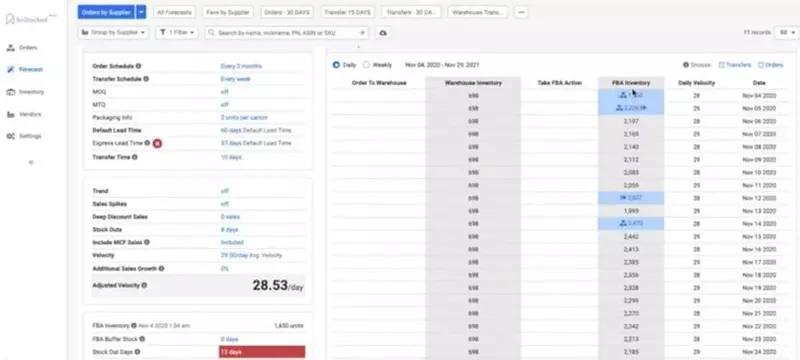Click the cloud download icon
Viewport: 800px width, 360px height.
click(x=383, y=33)
